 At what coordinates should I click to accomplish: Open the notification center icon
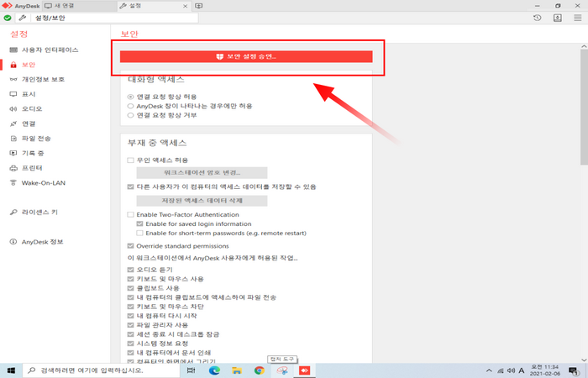pos(574,370)
